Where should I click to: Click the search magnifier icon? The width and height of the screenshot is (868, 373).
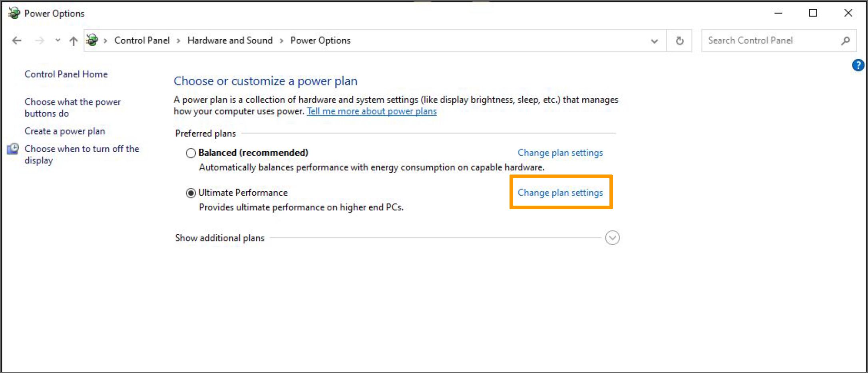tap(845, 41)
